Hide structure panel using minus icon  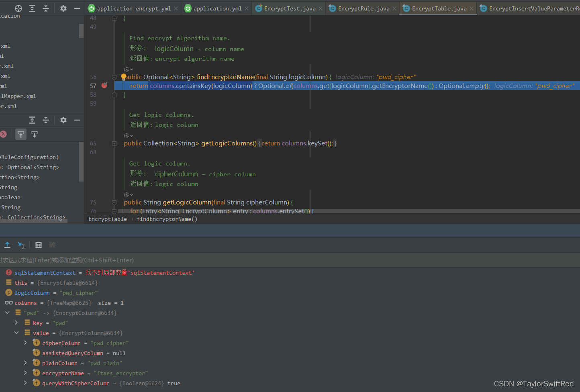pyautogui.click(x=77, y=120)
